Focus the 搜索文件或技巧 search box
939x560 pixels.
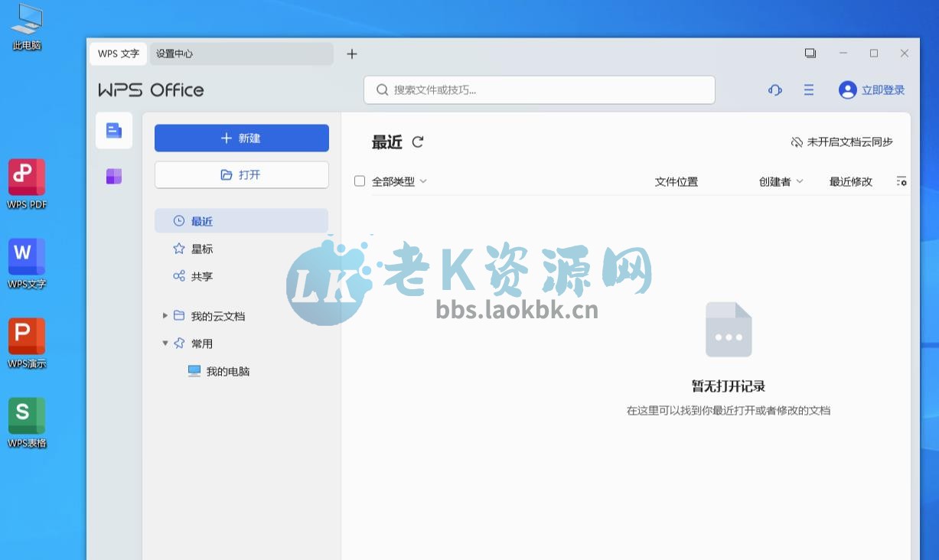540,90
